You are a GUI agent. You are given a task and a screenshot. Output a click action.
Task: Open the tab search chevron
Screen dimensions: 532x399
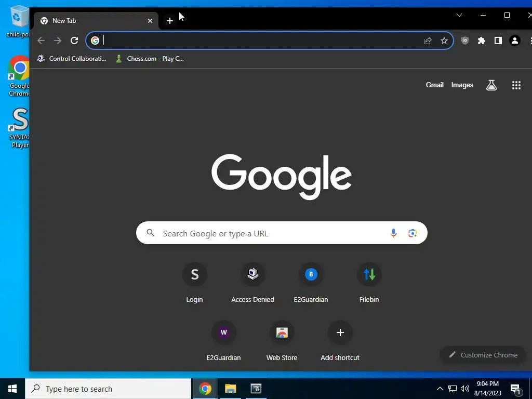click(459, 15)
